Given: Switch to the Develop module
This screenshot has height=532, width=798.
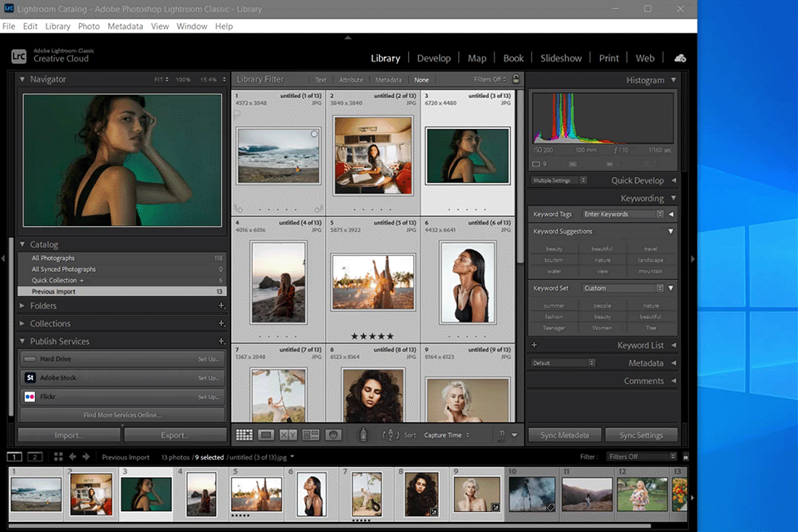Looking at the screenshot, I should [434, 58].
